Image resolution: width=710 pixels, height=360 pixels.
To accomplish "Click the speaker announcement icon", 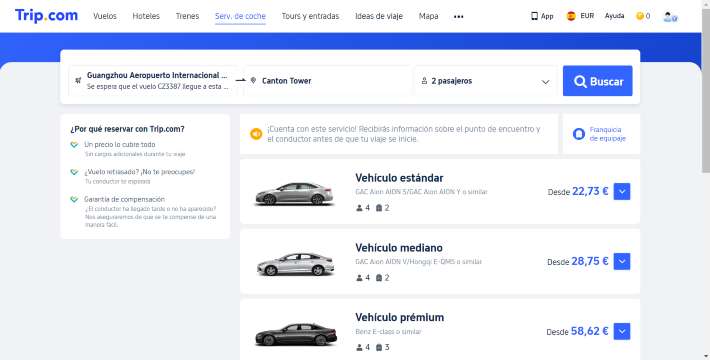I will pos(256,134).
